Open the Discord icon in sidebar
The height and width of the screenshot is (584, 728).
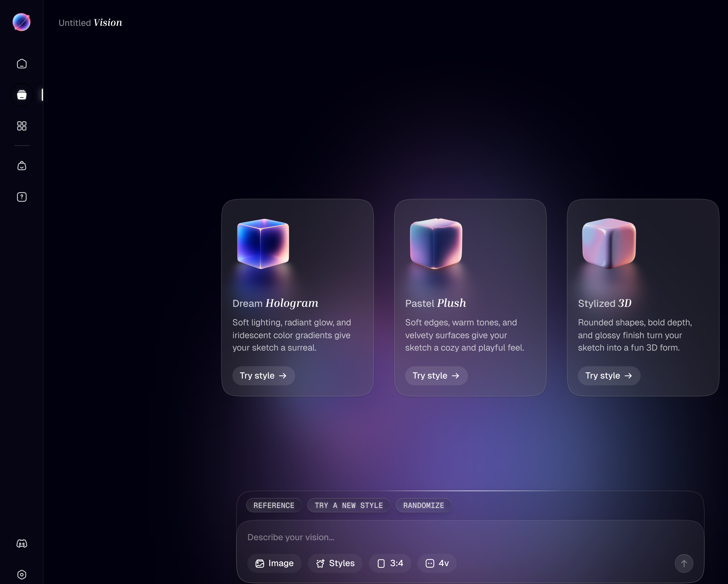point(22,543)
